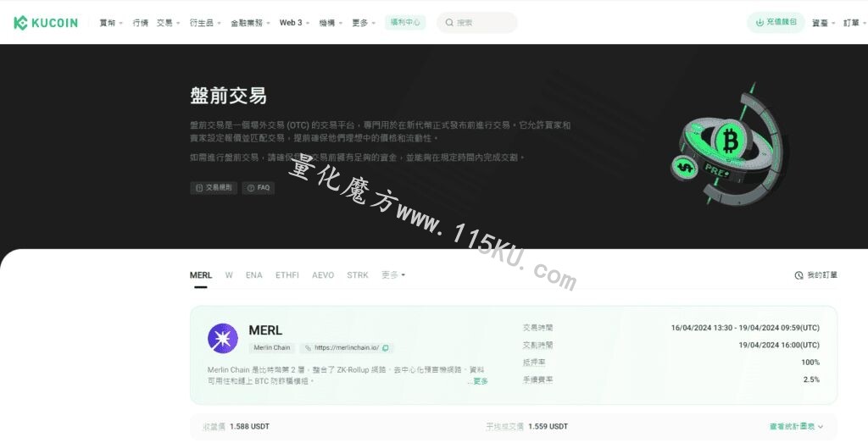The width and height of the screenshot is (868, 443).
Task: Click the 19/04/2024 16:00(UTC) delivery time
Action: tap(779, 345)
